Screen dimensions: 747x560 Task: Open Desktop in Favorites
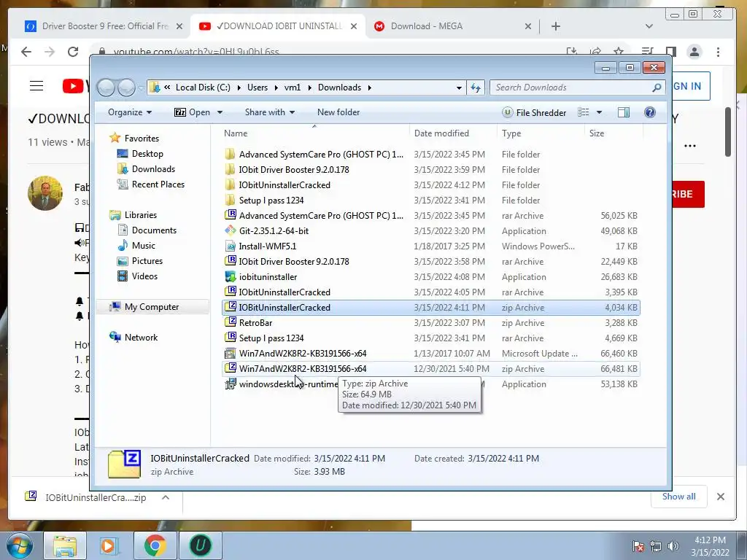(147, 153)
